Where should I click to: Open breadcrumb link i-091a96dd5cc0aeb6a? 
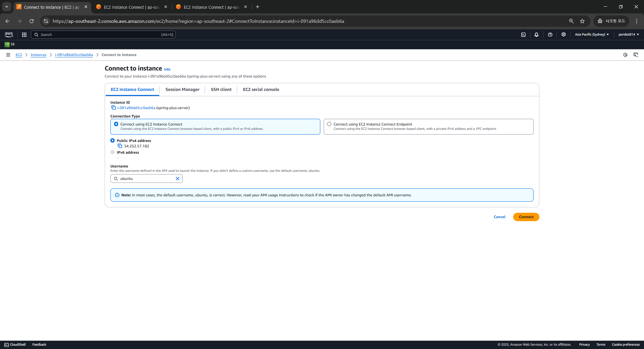(74, 55)
